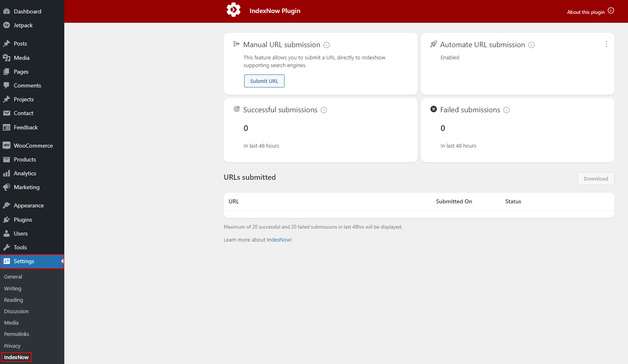
Task: Open the three-dot menu on Automate card
Action: pyautogui.click(x=606, y=44)
